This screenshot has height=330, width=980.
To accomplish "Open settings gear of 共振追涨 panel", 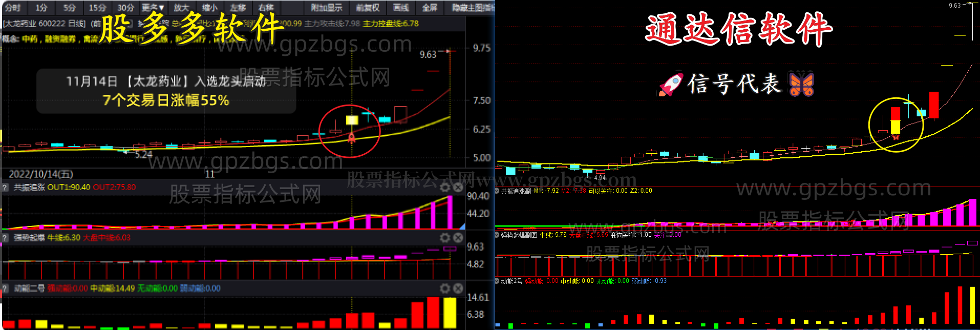I will pos(445,188).
